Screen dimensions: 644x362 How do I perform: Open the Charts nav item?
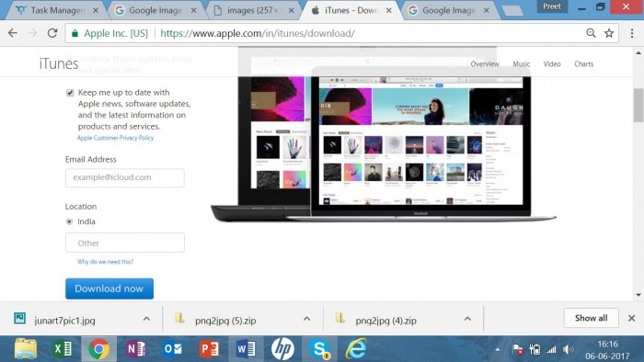583,64
